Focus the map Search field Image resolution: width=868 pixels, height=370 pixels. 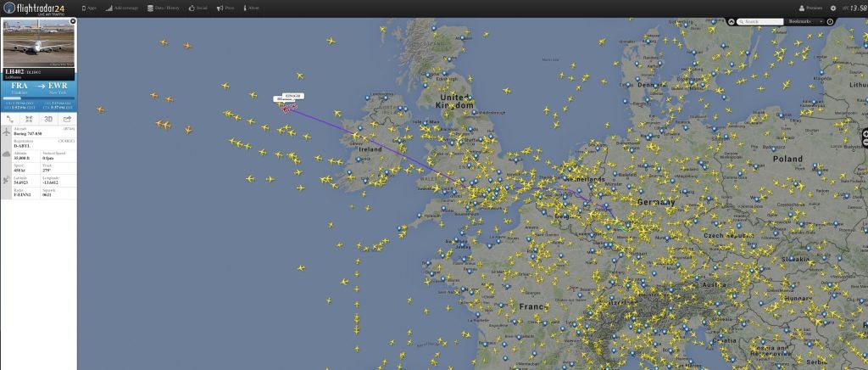click(x=760, y=21)
